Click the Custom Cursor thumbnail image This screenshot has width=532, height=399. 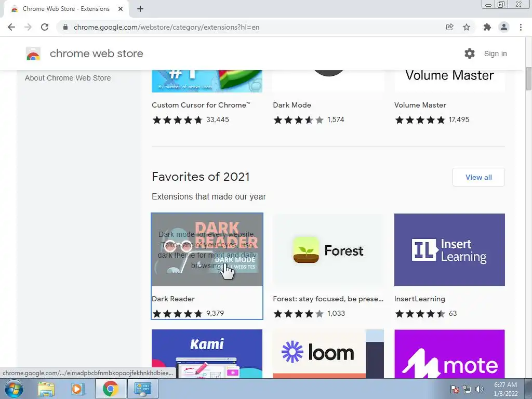click(x=207, y=81)
